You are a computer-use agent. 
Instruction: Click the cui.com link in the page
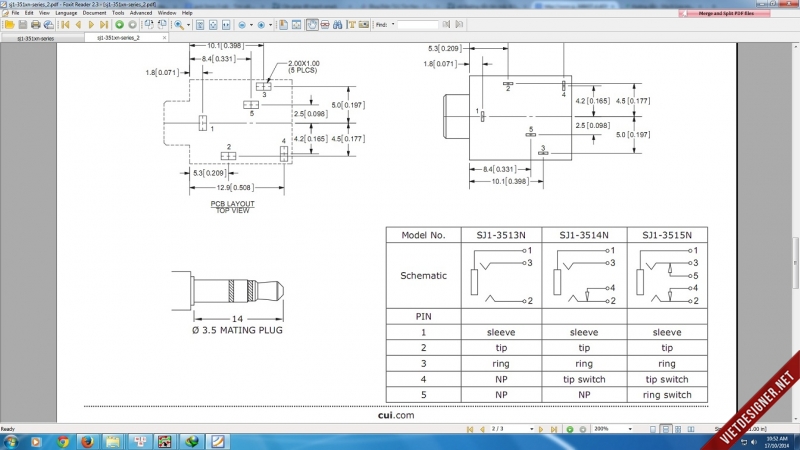[395, 414]
